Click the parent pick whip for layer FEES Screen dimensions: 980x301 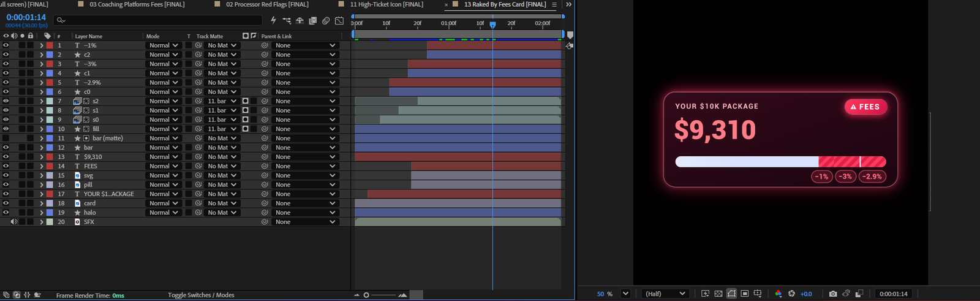pyautogui.click(x=265, y=166)
